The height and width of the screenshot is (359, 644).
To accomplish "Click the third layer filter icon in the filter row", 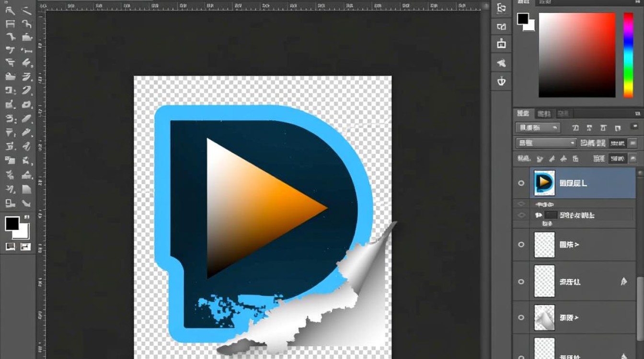I will pyautogui.click(x=604, y=128).
